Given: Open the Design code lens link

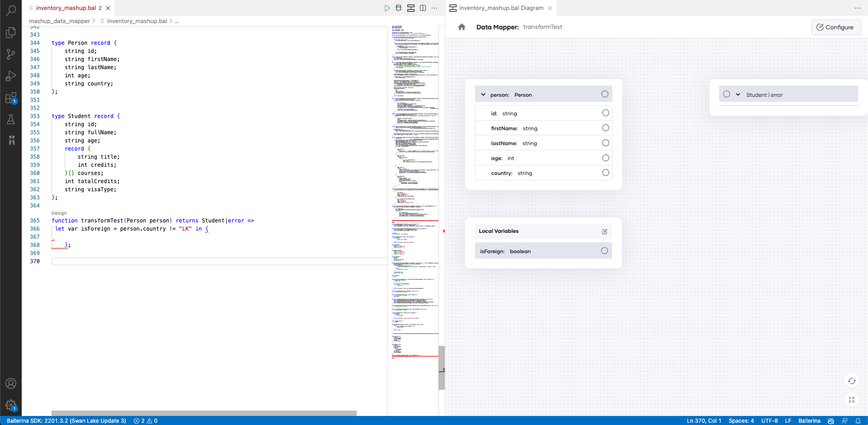Looking at the screenshot, I should (58, 213).
